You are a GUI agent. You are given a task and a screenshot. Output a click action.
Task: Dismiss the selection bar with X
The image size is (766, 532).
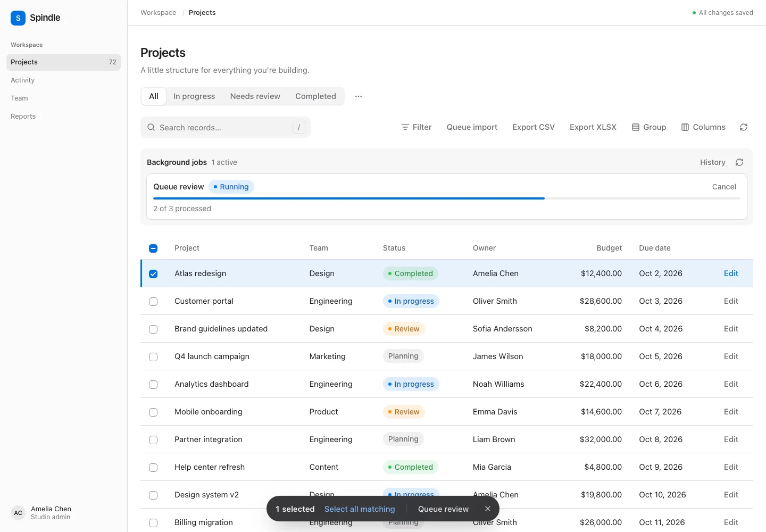[x=488, y=509]
